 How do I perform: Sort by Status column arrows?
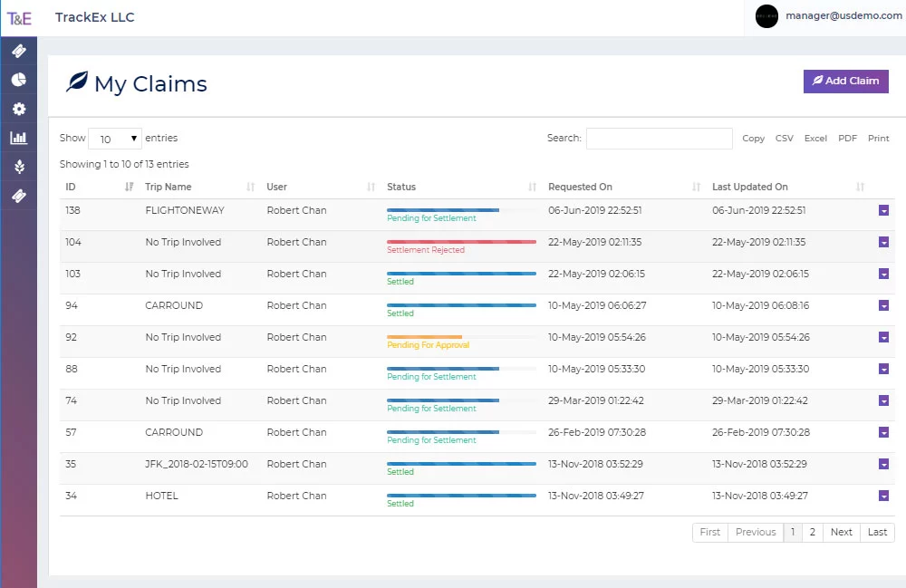point(532,187)
